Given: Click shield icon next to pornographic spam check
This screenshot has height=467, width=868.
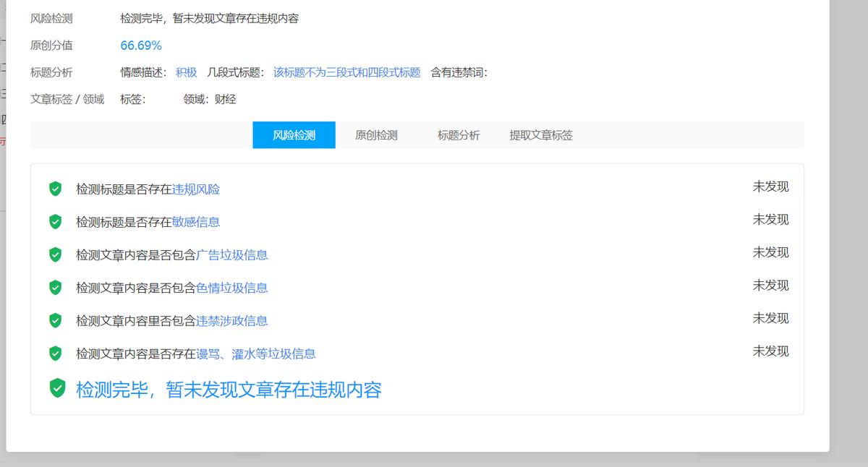Looking at the screenshot, I should [55, 288].
